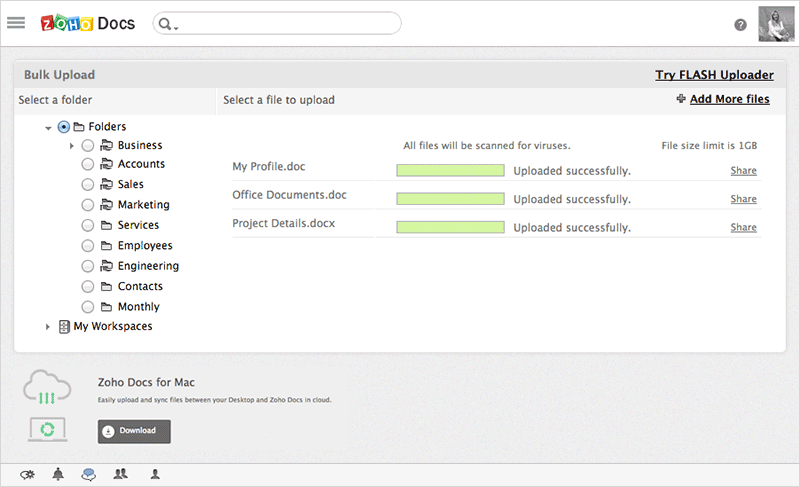Click the Office Documents.doc file name

(289, 195)
